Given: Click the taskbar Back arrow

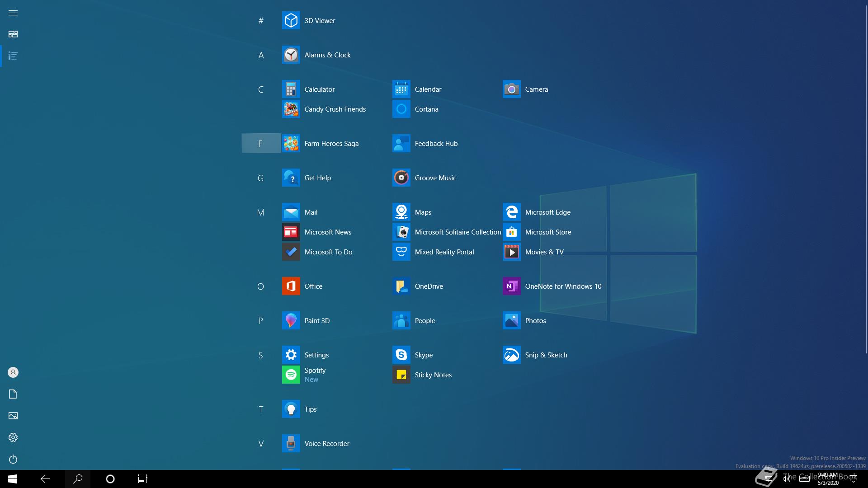Looking at the screenshot, I should coord(45,479).
